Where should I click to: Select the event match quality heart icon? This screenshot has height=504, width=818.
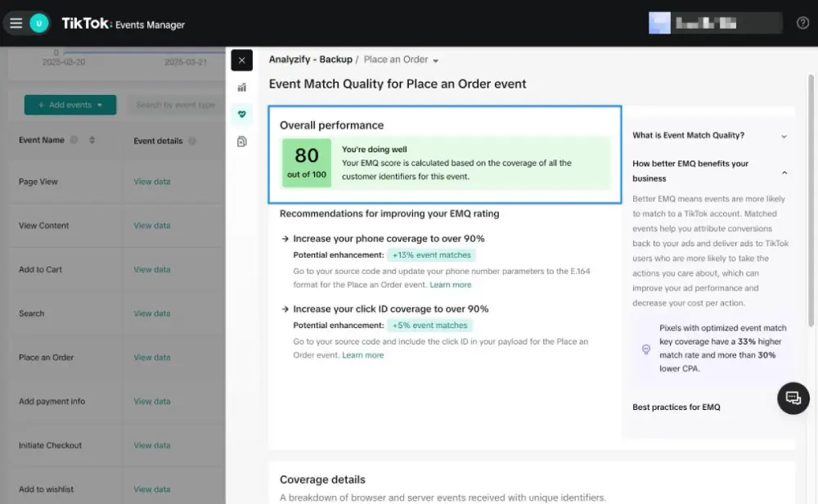(241, 114)
